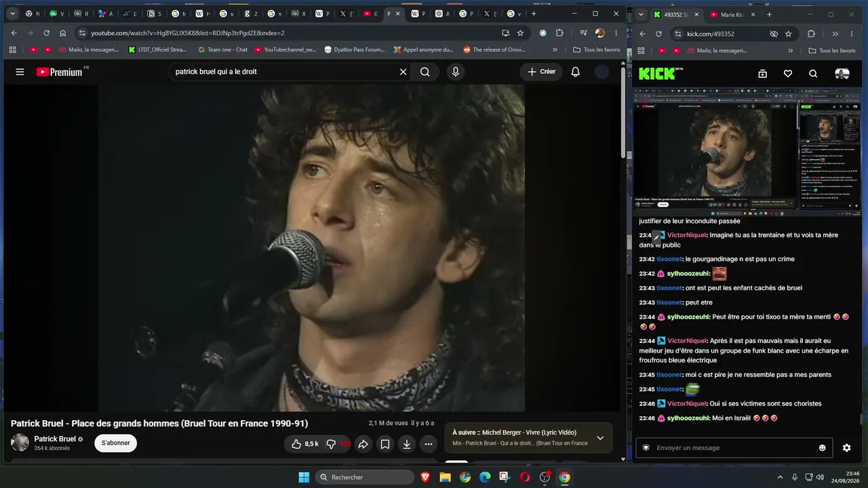Open File Explorer from the taskbar
This screenshot has height=488, width=868.
pos(445,477)
